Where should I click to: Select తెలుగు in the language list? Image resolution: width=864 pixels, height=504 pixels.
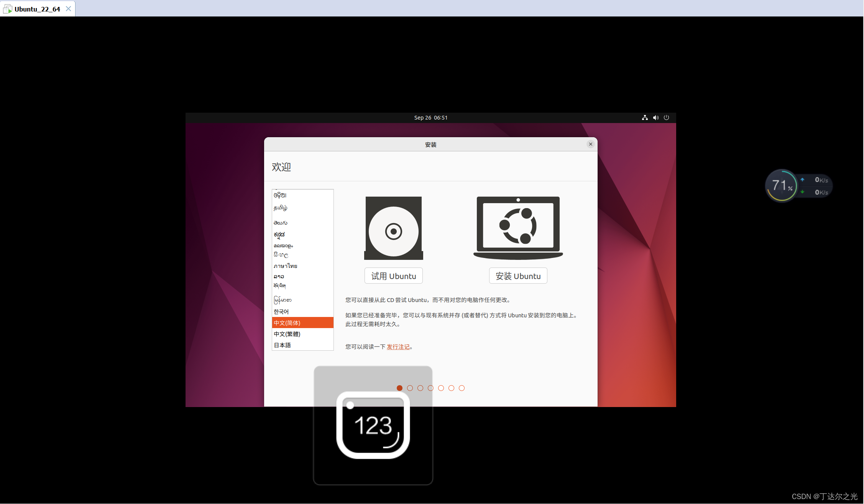(302, 223)
